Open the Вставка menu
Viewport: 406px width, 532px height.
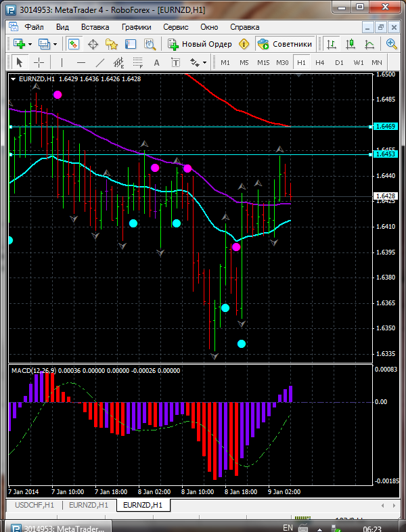(95, 27)
